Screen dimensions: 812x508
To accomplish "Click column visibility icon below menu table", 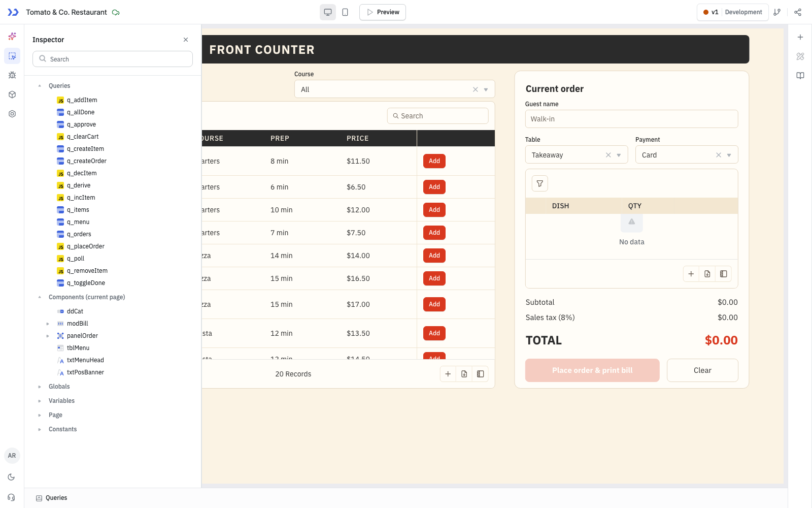I will pyautogui.click(x=481, y=374).
